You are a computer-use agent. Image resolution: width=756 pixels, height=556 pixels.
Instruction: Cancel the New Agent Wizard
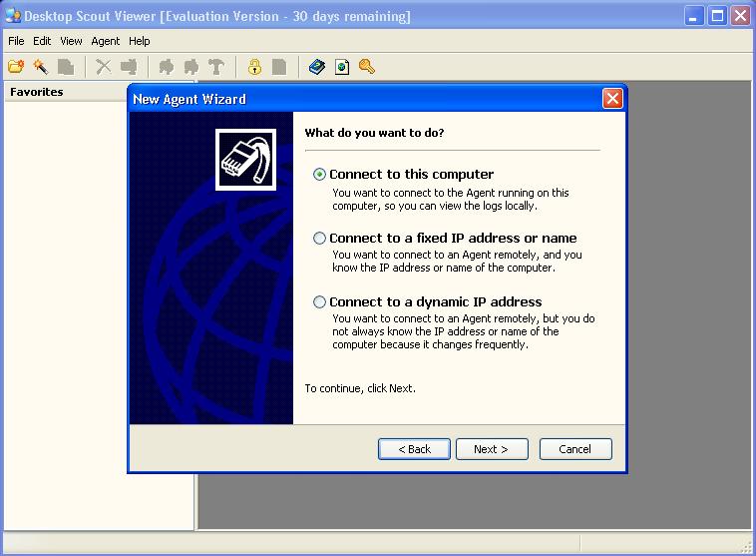[x=575, y=449]
